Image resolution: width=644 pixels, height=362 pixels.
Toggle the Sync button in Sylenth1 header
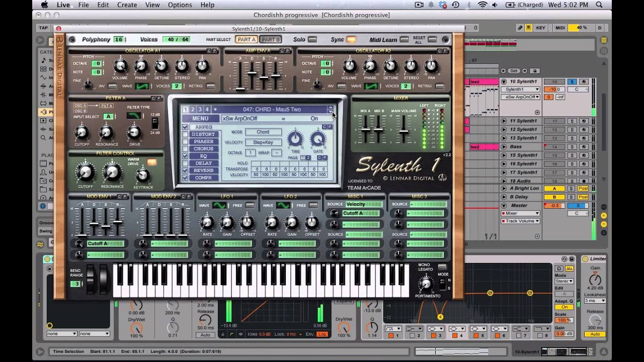[x=351, y=40]
